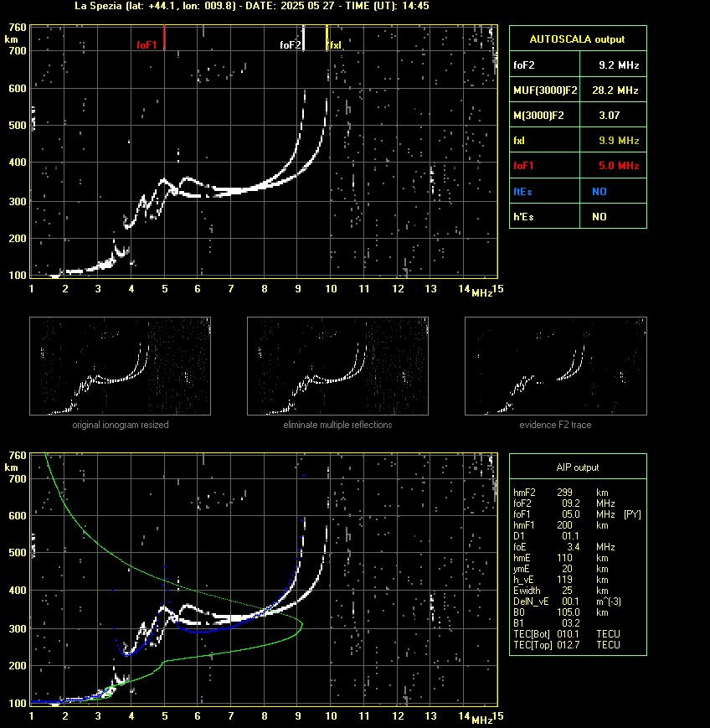
Task: Click the 9 MHz tick on top chart
Action: [298, 289]
